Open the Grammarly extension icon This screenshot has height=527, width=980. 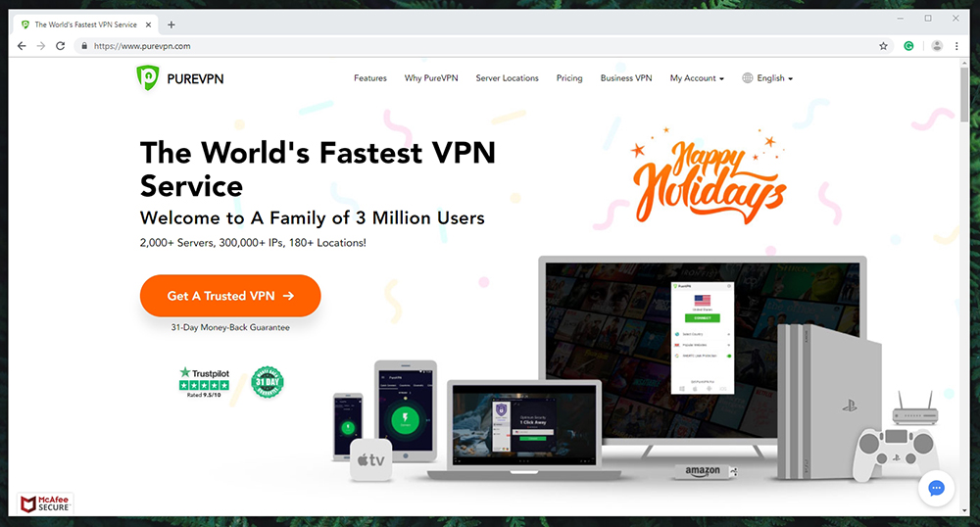[908, 46]
